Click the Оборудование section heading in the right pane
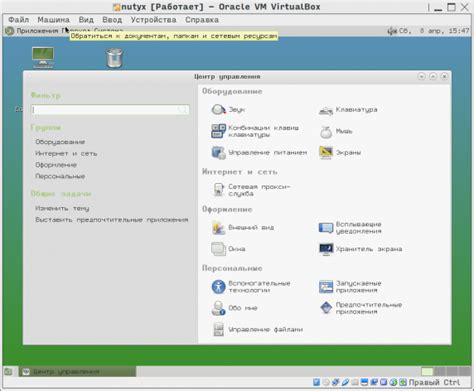The image size is (474, 391). click(232, 91)
